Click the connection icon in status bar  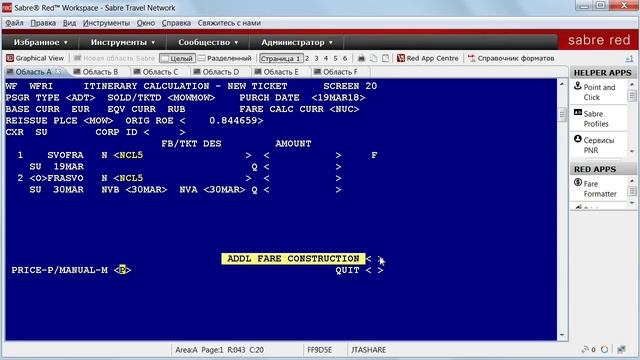click(585, 350)
